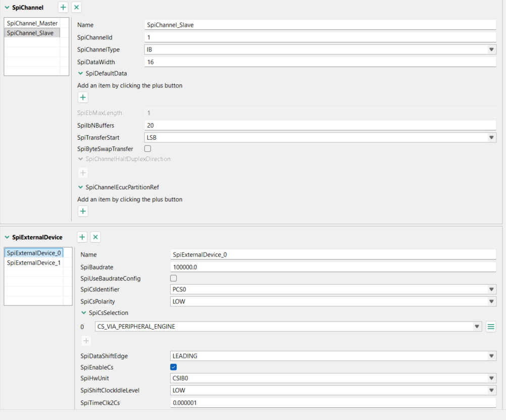
Task: Open the SpiHwUnit dropdown
Action: tap(491, 378)
